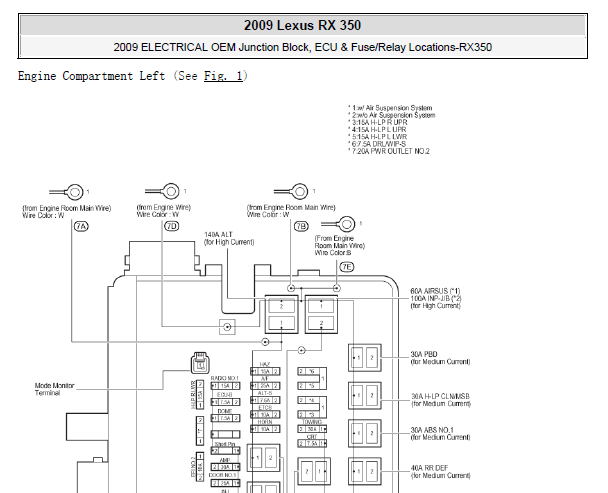The image size is (608, 493).
Task: Click the vertical H-LP R LWR fuse
Action: (x=200, y=395)
